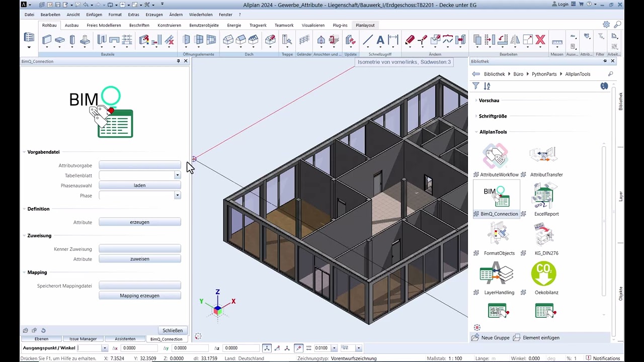The width and height of the screenshot is (644, 362).
Task: Click the Modify attributes red pencil tool
Action: pos(410,40)
